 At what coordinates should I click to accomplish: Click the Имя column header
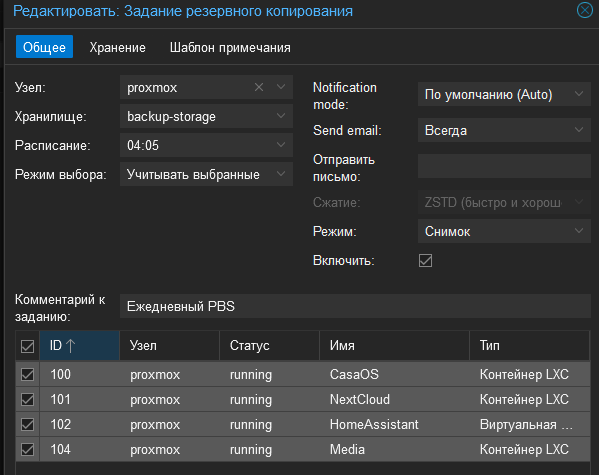394,345
